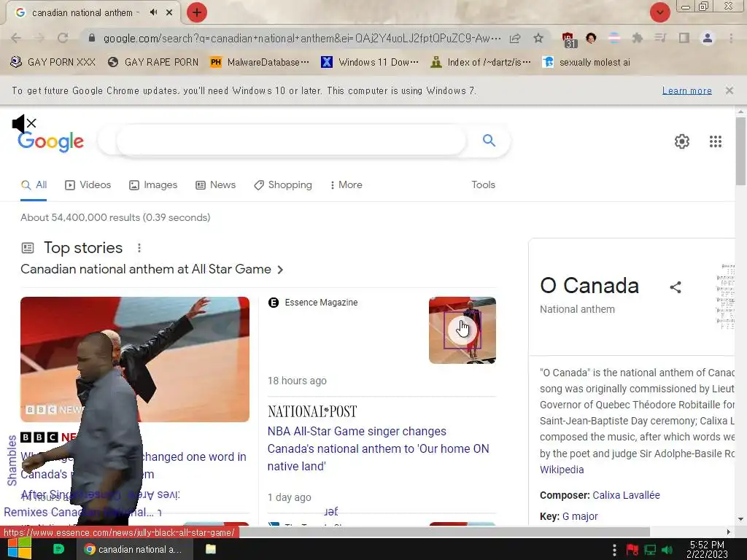The height and width of the screenshot is (560, 747).
Task: Open the green app on taskbar
Action: coord(58,549)
